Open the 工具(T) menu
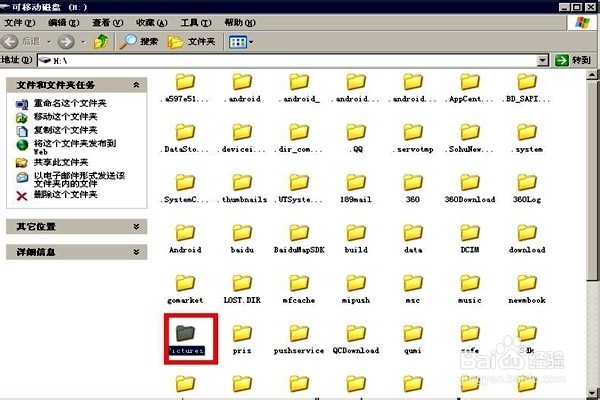Screen dimensions: 600x400 tap(196, 23)
